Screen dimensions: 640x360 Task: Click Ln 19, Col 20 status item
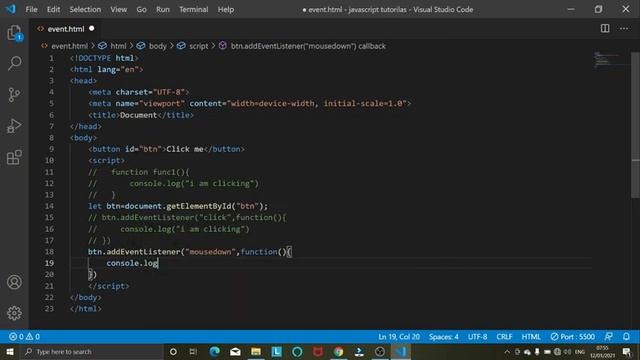[x=399, y=337]
